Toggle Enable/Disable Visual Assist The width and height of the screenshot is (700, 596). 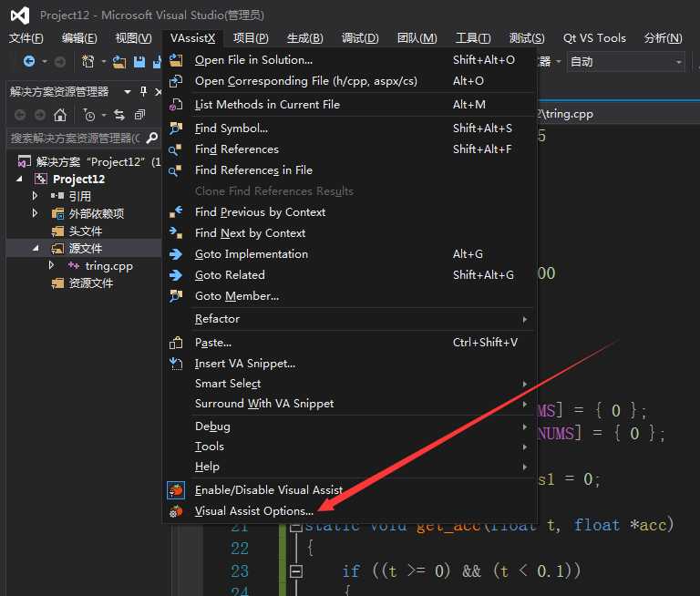pos(350,490)
